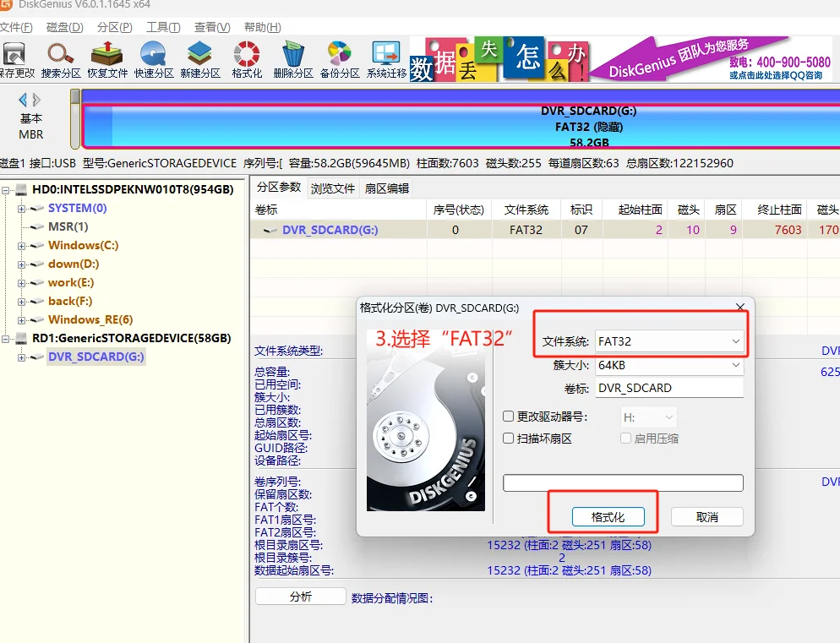Open the Quick Partition (快速分区) tool
Image resolution: width=840 pixels, height=643 pixels.
tap(154, 60)
